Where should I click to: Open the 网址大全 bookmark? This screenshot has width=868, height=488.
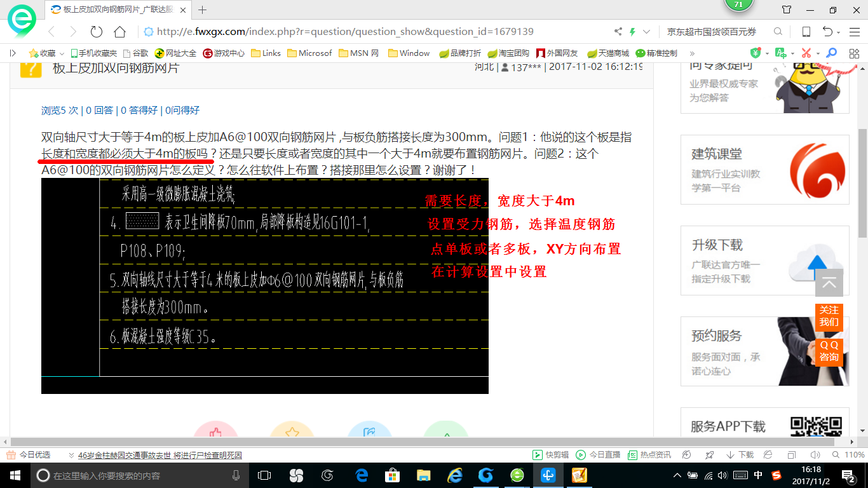tap(176, 53)
